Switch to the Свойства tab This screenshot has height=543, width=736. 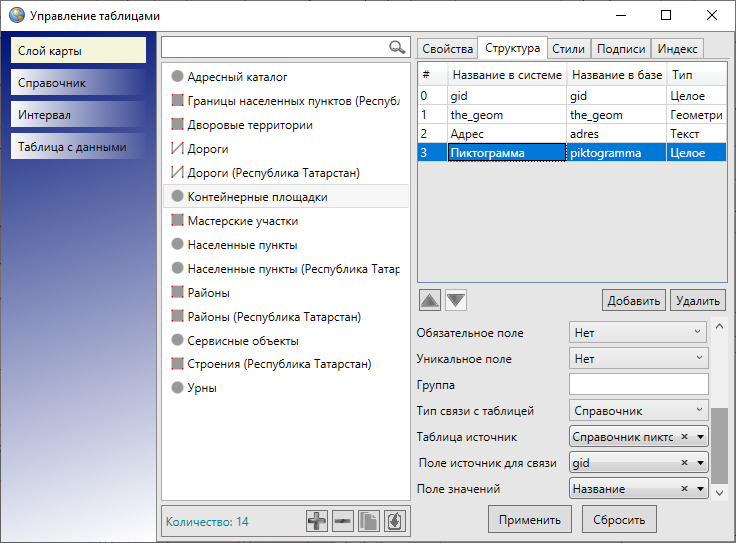447,49
